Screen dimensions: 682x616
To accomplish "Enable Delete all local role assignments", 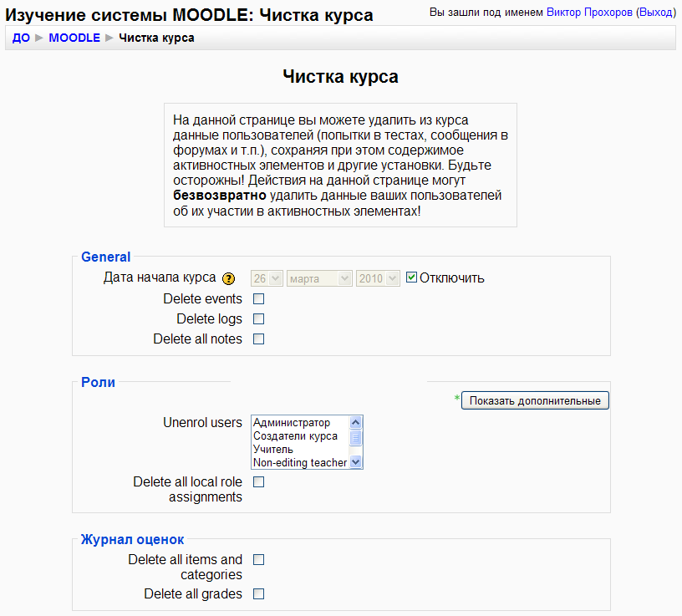I will [259, 481].
